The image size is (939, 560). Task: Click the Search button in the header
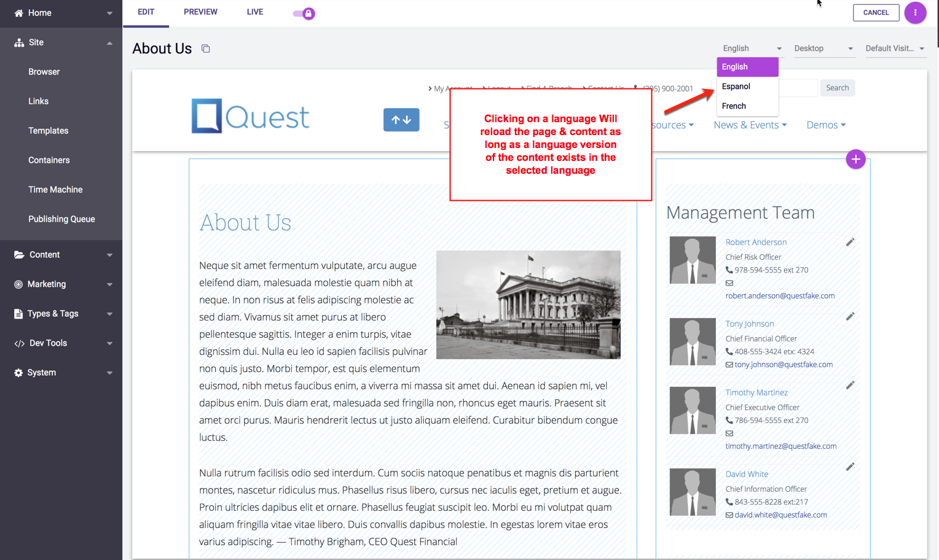click(x=837, y=88)
